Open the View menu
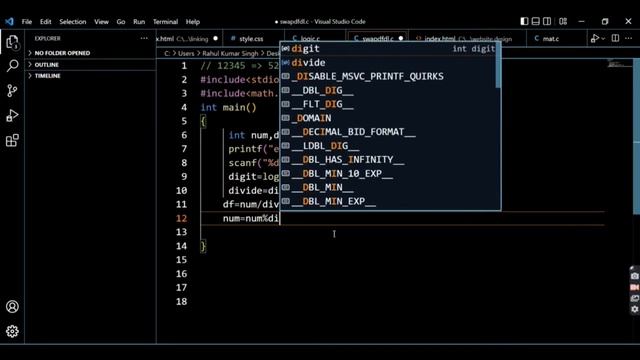This screenshot has width=640, height=360. click(101, 22)
